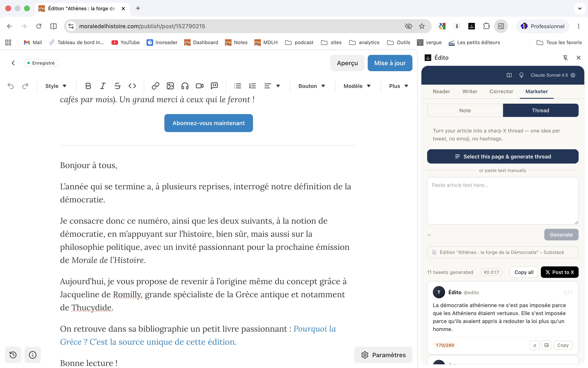
Task: Switch to the Corrector tab
Action: coord(501,92)
